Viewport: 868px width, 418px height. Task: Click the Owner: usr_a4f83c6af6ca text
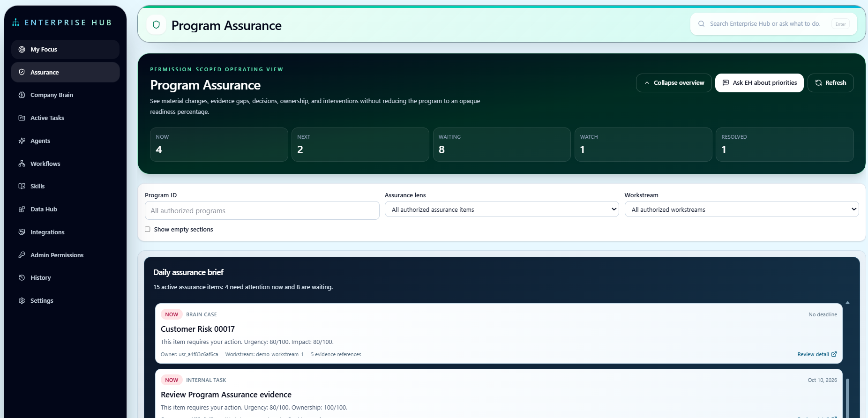tap(189, 354)
